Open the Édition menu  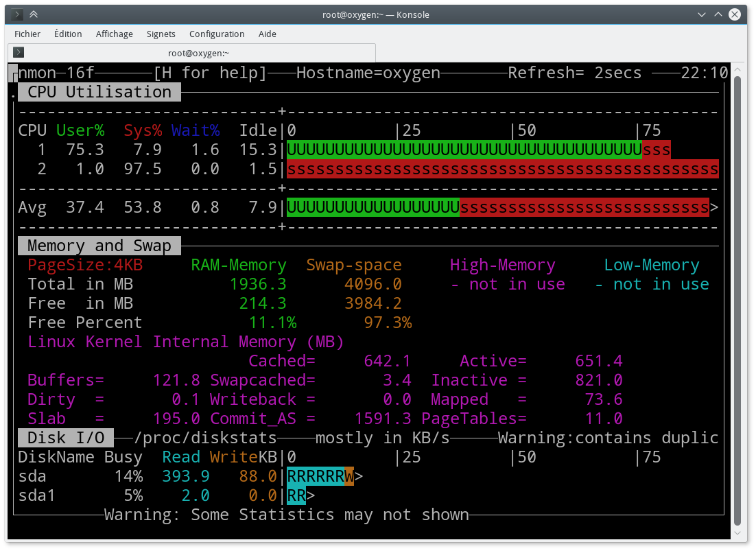coord(68,34)
